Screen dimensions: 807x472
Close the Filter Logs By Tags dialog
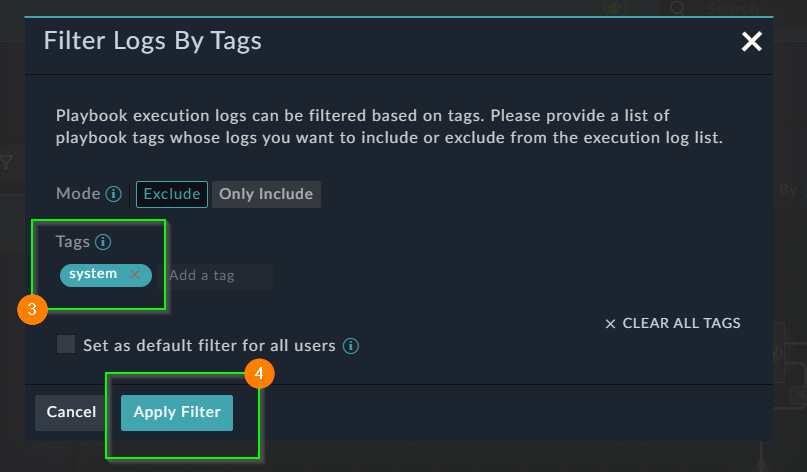click(x=751, y=42)
